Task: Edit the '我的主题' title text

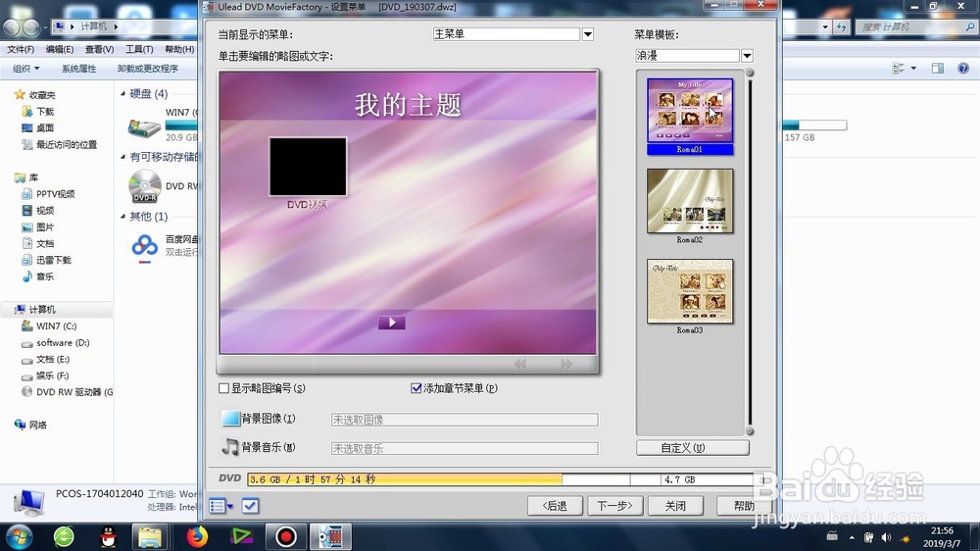Action: (408, 105)
